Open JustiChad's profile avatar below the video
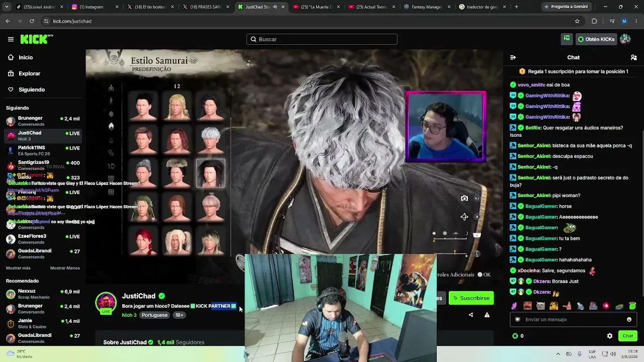This screenshot has height=362, width=644. pyautogui.click(x=106, y=302)
